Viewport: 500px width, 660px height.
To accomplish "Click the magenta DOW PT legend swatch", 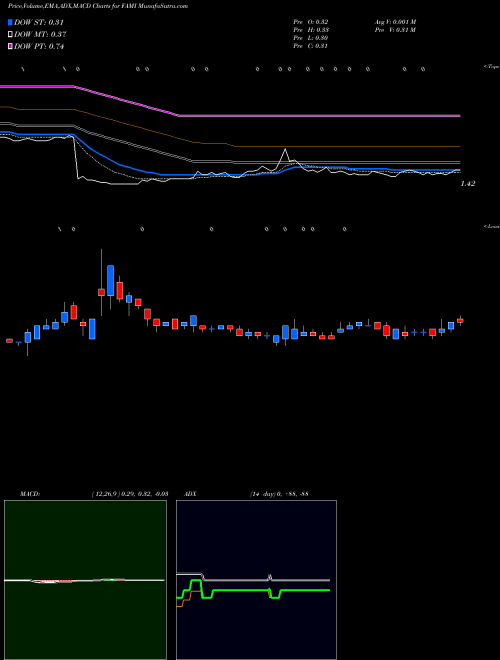I will click(11, 46).
